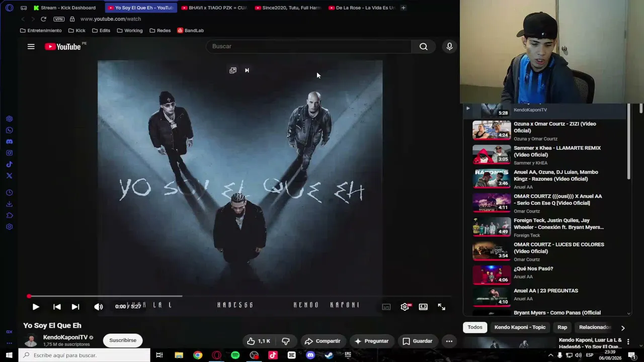
Task: Switch to BHAVI x TIAGO PZK tab
Action: coord(214,8)
